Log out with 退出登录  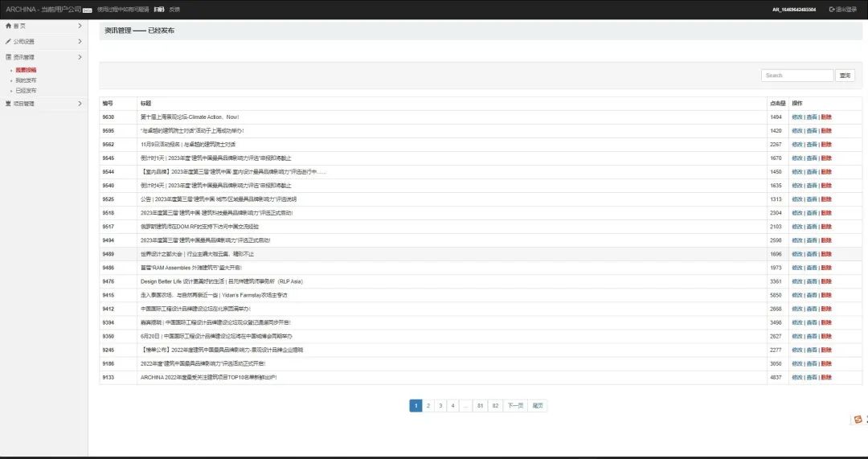point(842,10)
